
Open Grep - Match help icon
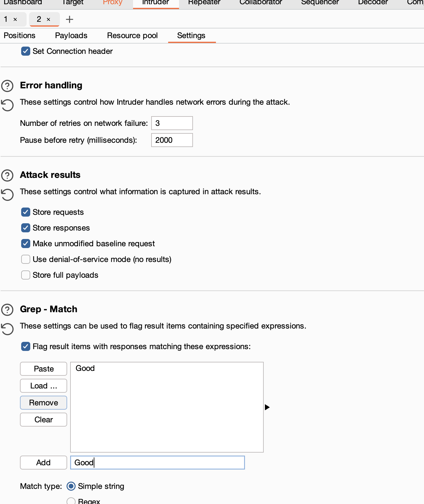(7, 310)
